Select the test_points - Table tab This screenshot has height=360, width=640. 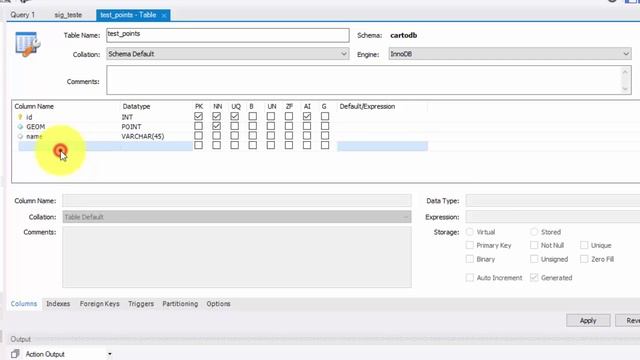pos(128,15)
